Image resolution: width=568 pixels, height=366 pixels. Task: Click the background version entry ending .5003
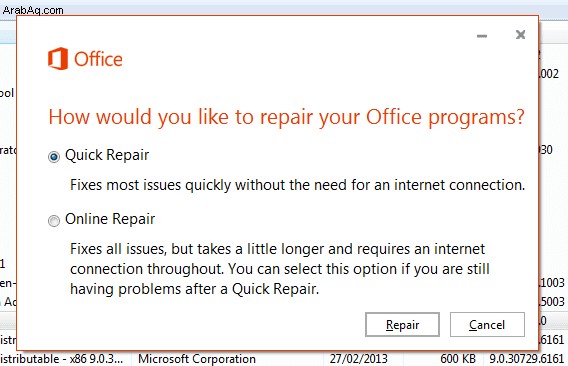click(552, 301)
